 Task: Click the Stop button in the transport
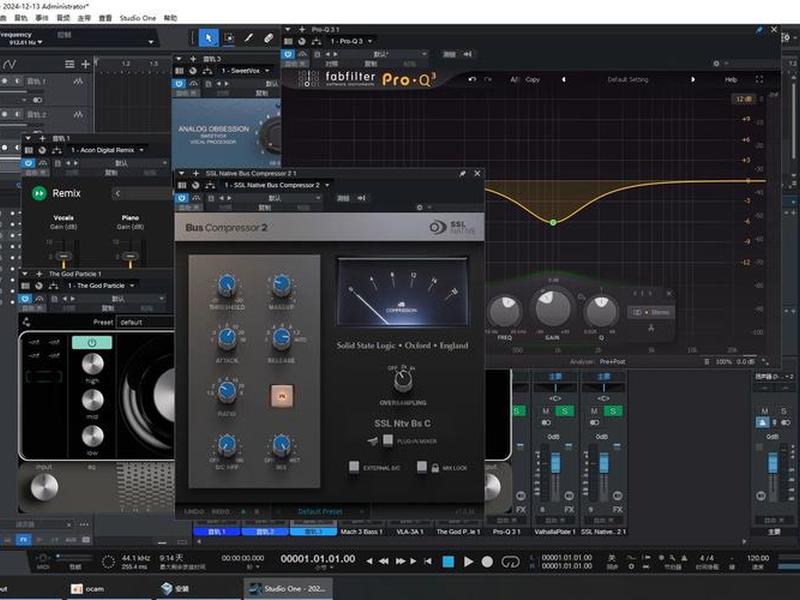(x=448, y=561)
